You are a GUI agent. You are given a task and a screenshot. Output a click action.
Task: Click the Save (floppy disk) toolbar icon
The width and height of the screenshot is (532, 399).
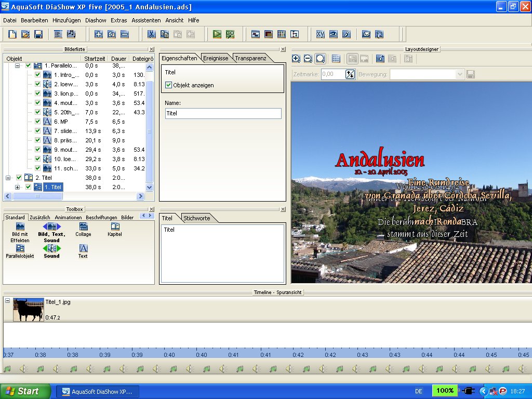pos(38,34)
